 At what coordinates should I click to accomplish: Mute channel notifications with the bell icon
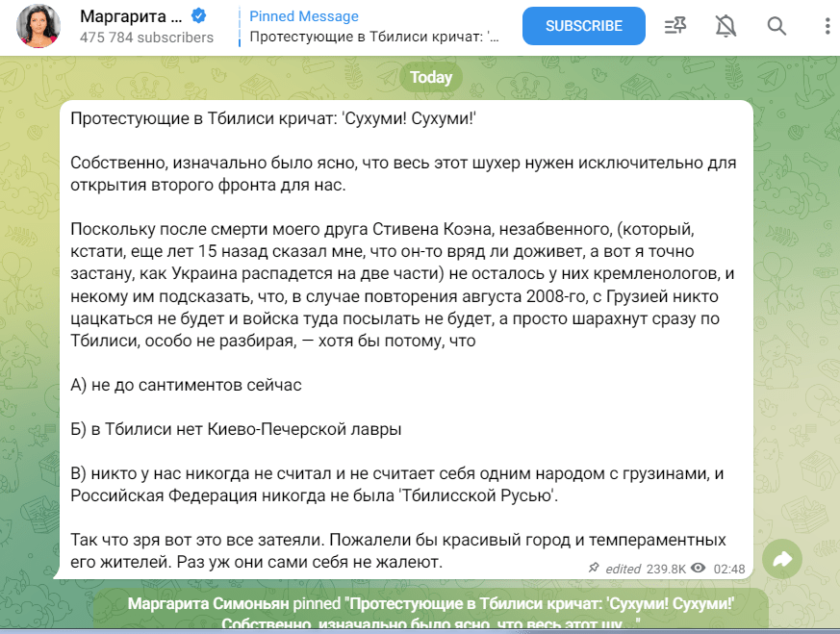726,27
